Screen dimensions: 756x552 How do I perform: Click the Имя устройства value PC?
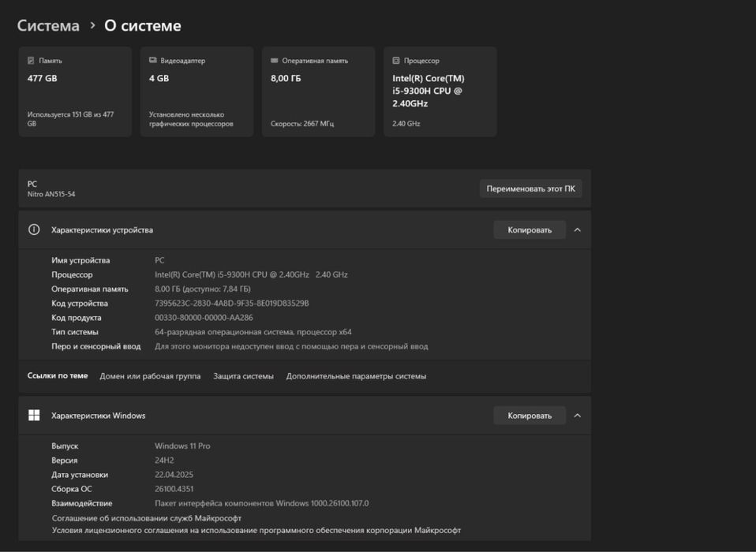point(159,260)
